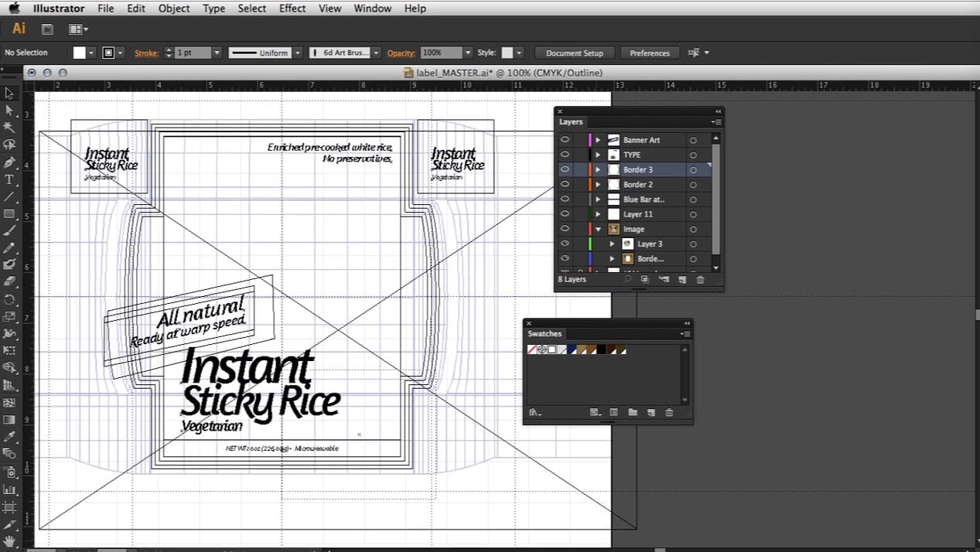Click the Document Setup button
The height and width of the screenshot is (552, 980).
pos(574,53)
